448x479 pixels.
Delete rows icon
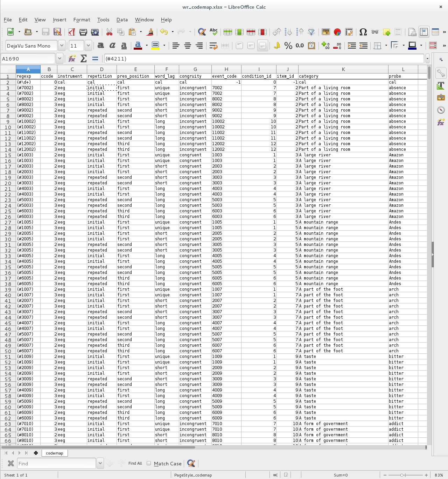coord(251,32)
